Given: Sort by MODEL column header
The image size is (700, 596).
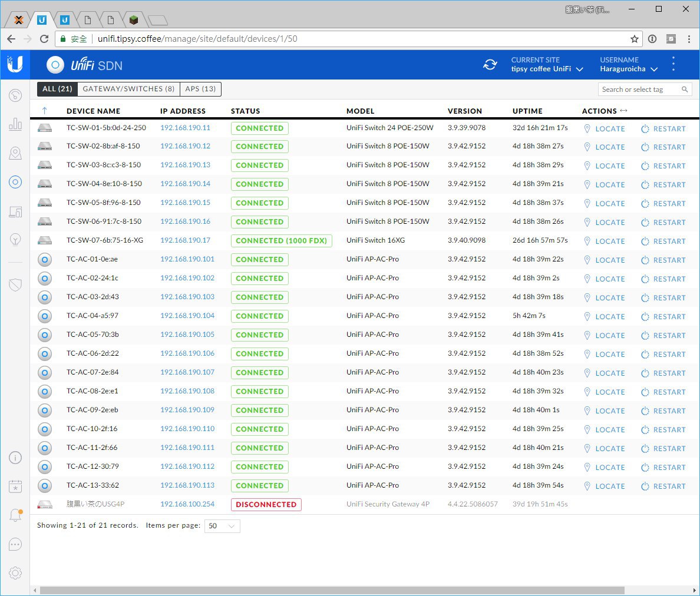Looking at the screenshot, I should pos(360,111).
